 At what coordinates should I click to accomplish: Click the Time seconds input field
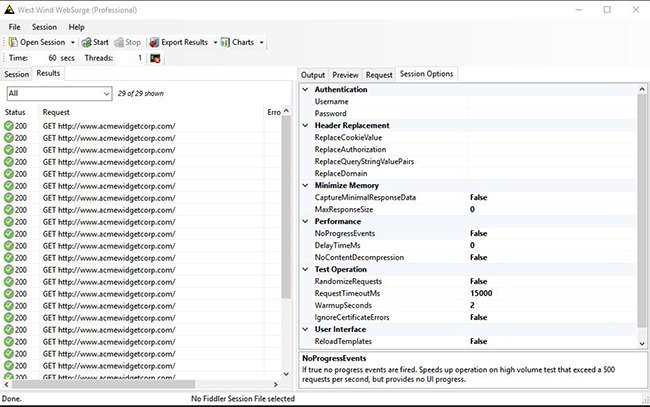[x=45, y=58]
